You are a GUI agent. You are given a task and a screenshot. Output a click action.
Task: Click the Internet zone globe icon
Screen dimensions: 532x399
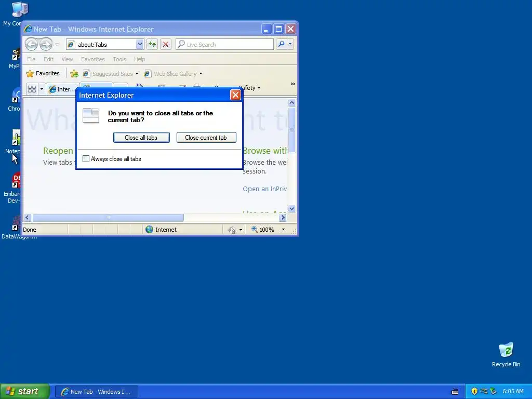pos(149,229)
